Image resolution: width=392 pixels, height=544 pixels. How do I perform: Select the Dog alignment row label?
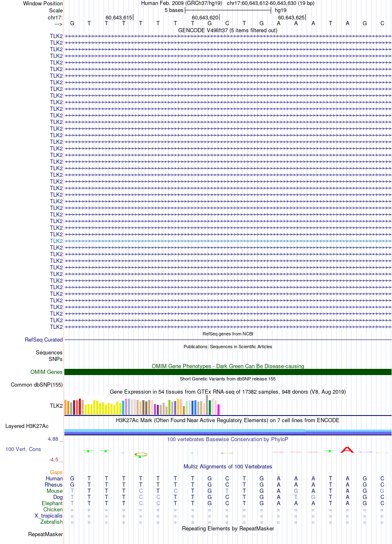tap(58, 497)
